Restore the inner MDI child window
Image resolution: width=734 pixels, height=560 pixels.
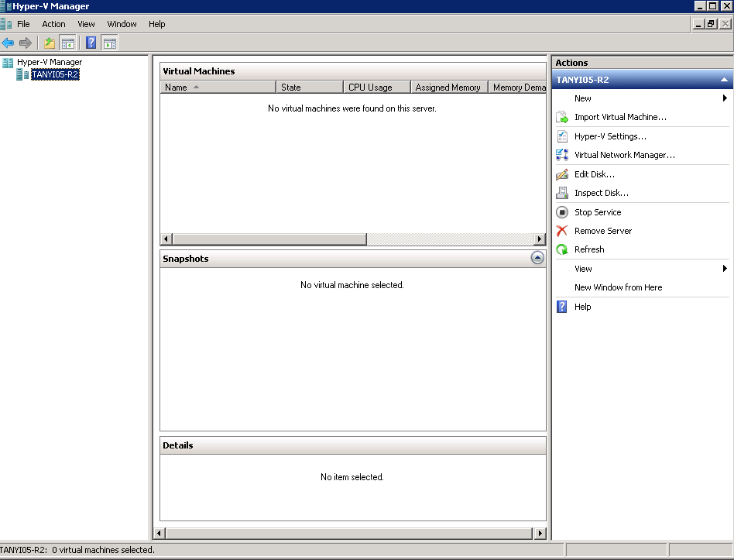712,24
